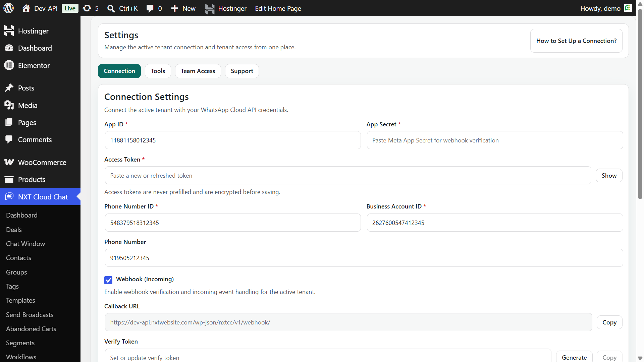
Task: Open the Support tab
Action: [242, 71]
